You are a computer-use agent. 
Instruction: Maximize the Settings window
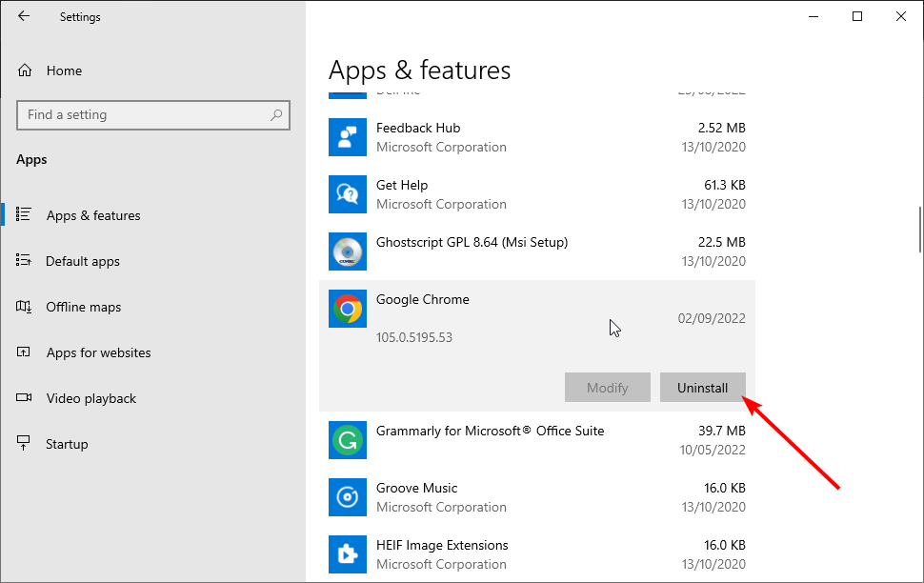[857, 16]
